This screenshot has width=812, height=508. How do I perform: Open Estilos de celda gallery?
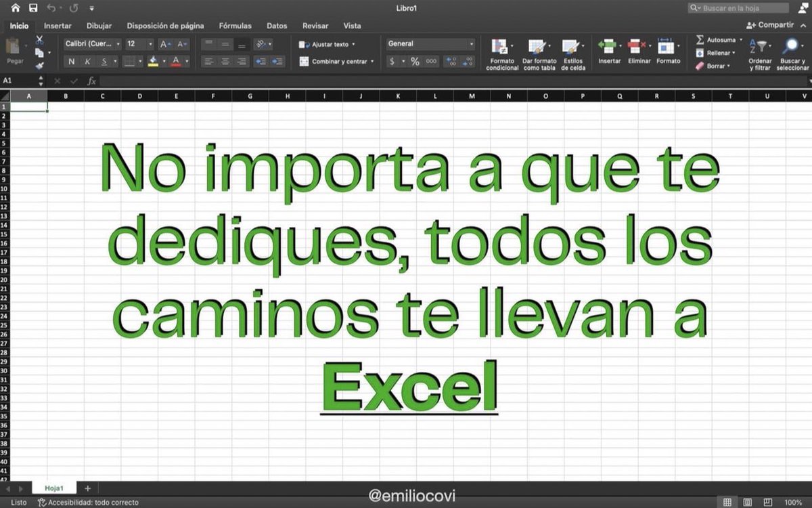573,54
